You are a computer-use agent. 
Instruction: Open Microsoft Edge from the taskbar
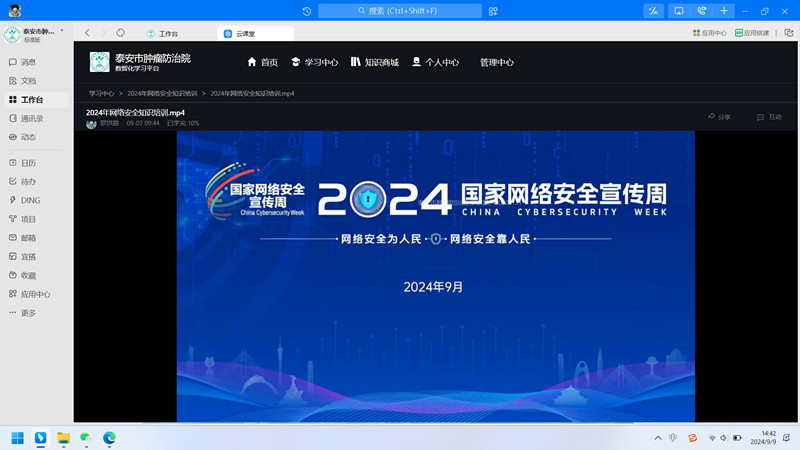point(109,438)
